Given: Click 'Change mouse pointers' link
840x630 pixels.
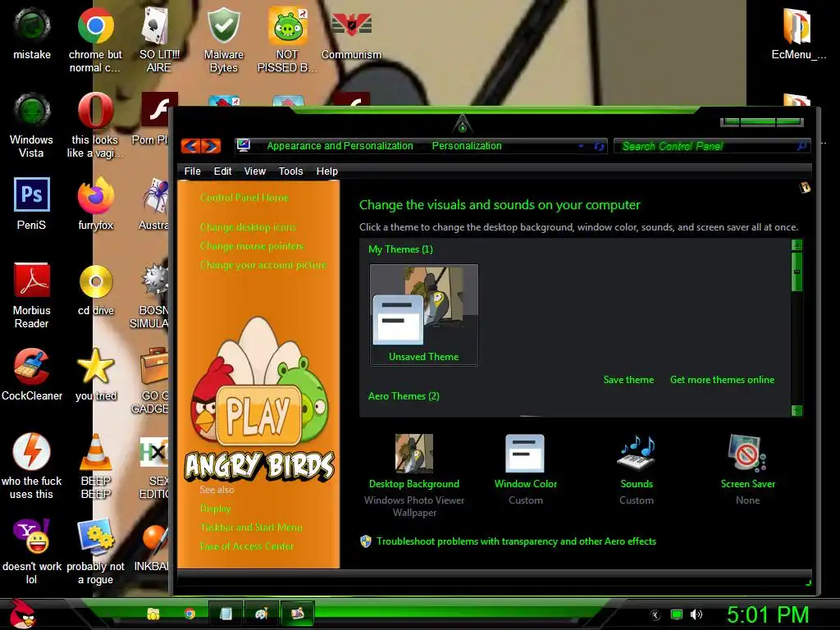Looking at the screenshot, I should click(251, 246).
